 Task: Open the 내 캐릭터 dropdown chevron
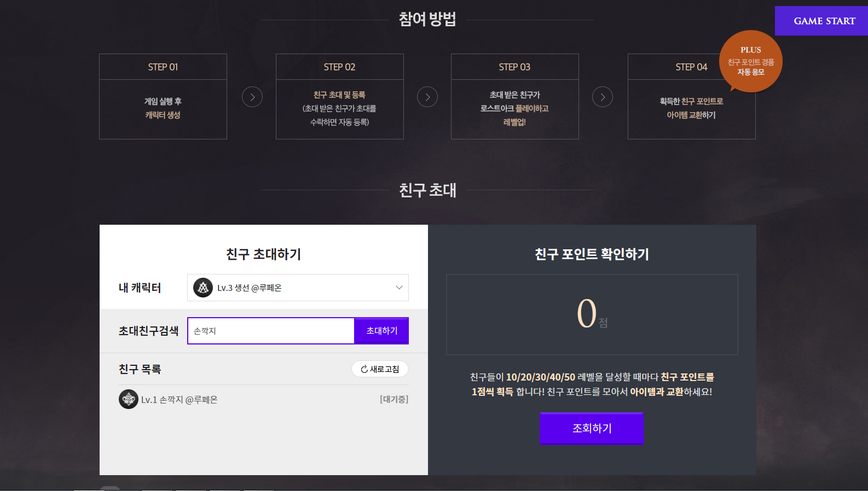(x=399, y=288)
